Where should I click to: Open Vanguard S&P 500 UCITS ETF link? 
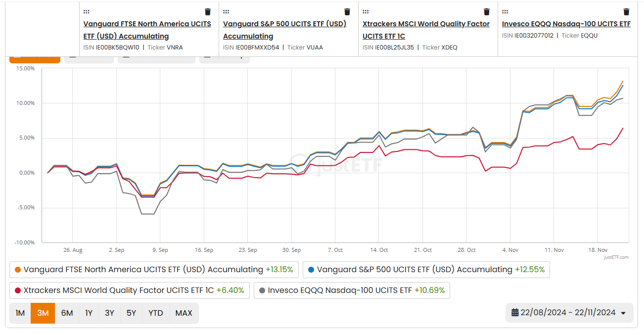pyautogui.click(x=285, y=30)
